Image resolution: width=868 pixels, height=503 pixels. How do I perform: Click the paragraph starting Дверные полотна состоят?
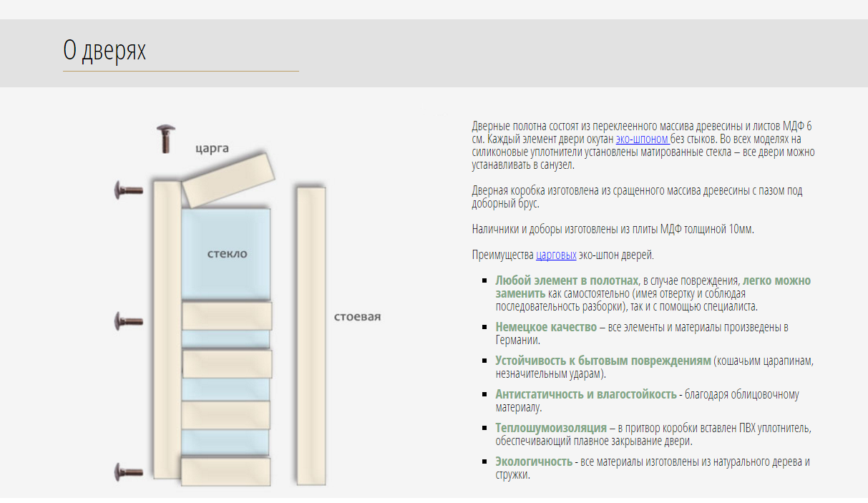[643, 145]
